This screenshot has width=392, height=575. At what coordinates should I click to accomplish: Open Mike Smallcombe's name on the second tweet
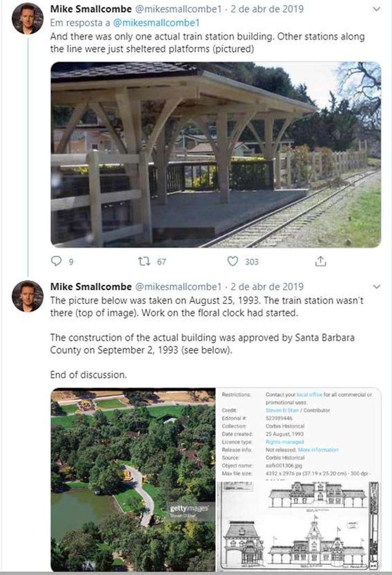[x=90, y=287]
